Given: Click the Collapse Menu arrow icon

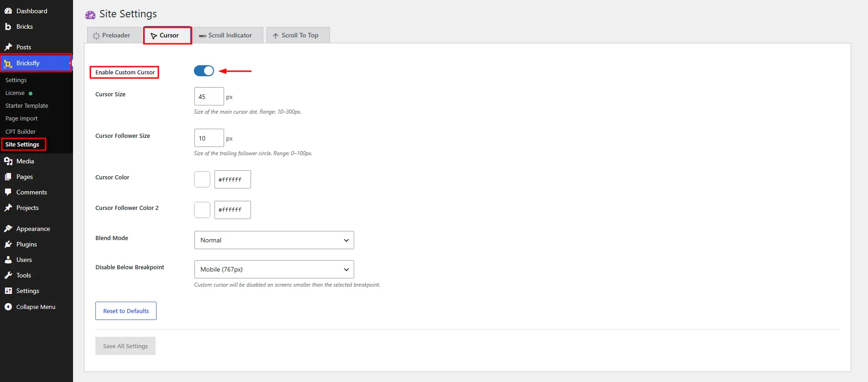Looking at the screenshot, I should click(8, 307).
